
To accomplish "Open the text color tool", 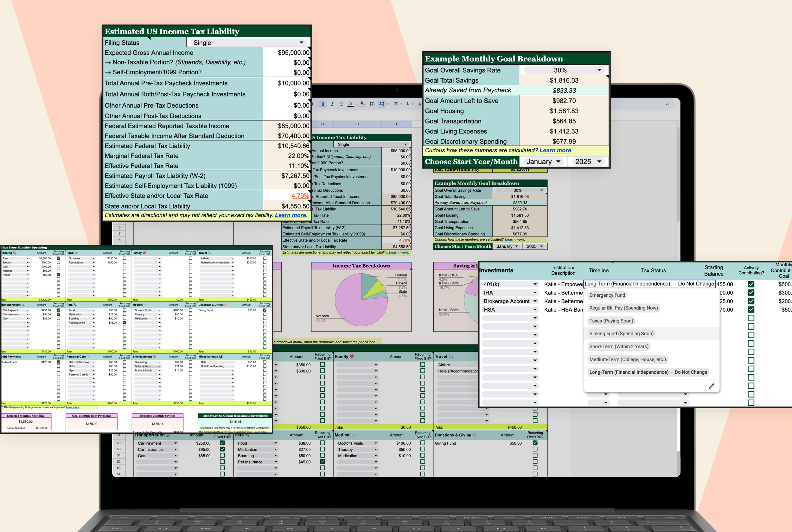I will [351, 104].
